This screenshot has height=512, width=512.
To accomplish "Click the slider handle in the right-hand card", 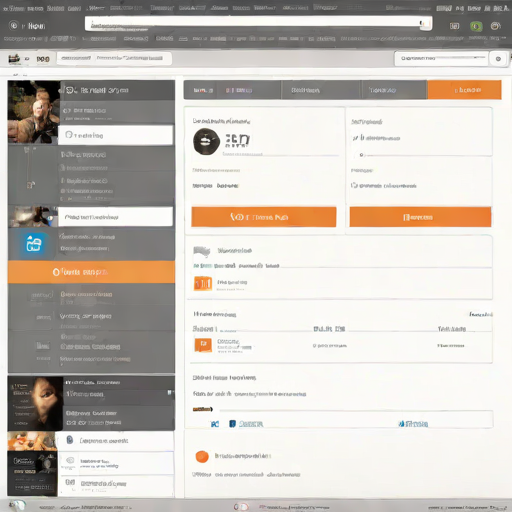I will [361, 155].
